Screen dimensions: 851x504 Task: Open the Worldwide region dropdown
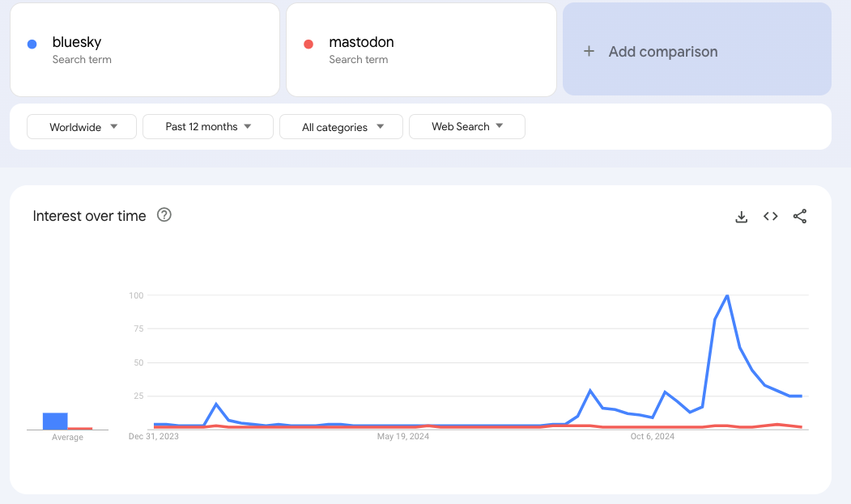tap(82, 127)
